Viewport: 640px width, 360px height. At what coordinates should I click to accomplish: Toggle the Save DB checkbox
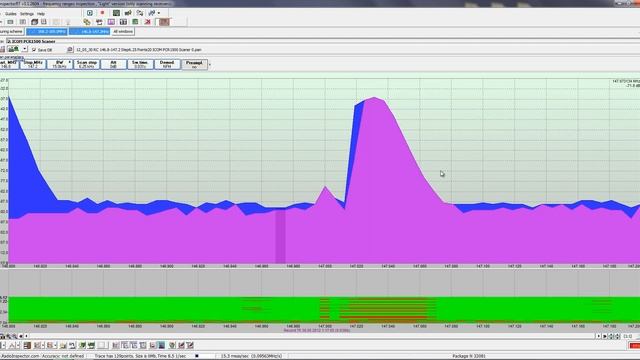[x=34, y=50]
